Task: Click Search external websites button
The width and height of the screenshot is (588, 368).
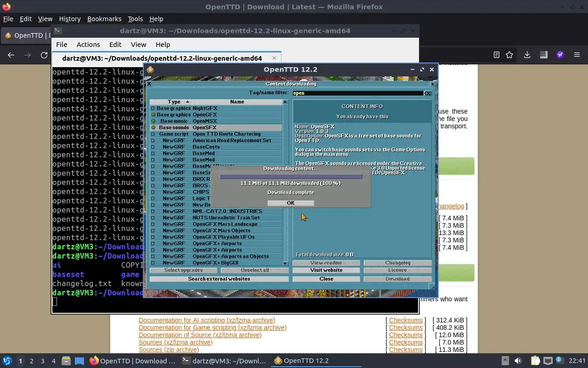Action: tap(219, 279)
